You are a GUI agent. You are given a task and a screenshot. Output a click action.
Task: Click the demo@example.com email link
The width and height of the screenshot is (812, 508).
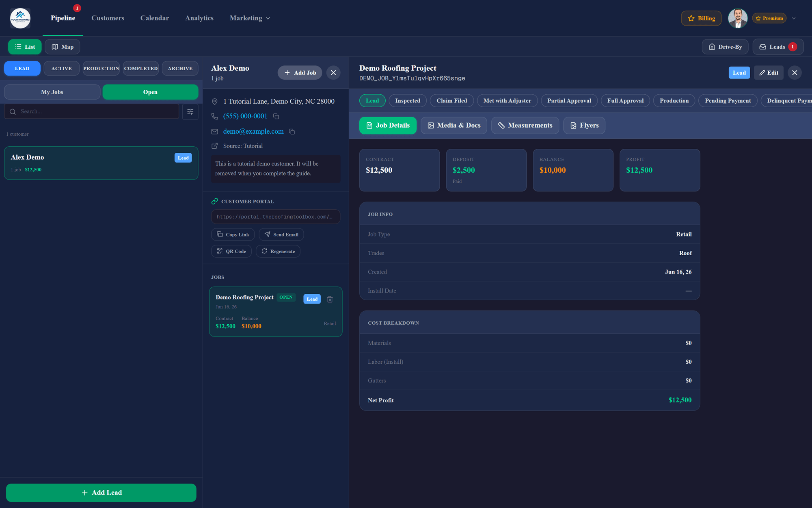pyautogui.click(x=253, y=131)
